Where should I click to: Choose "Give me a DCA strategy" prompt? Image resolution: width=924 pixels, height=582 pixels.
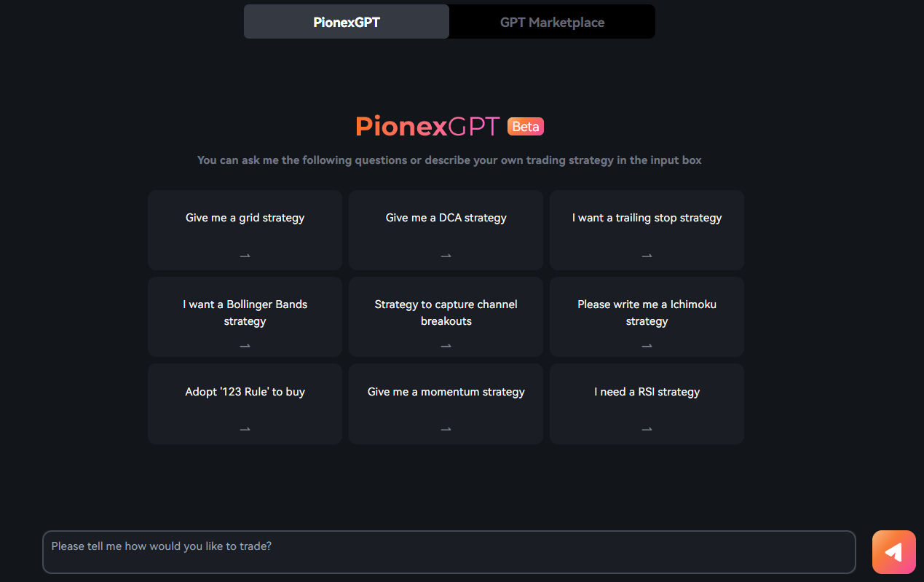click(446, 218)
